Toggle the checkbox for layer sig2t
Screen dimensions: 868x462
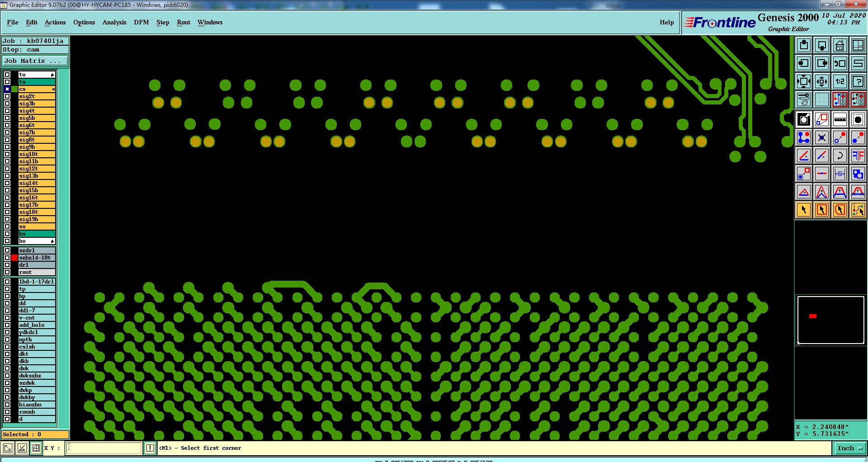7,96
